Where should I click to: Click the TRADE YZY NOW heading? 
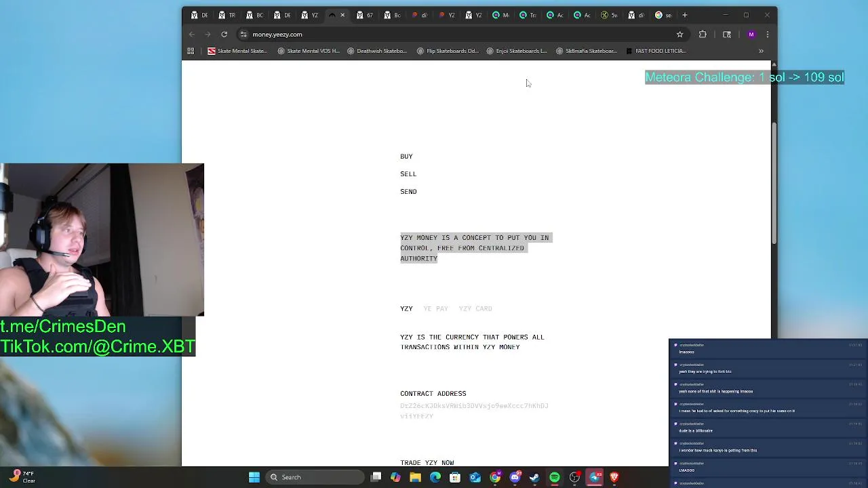pyautogui.click(x=427, y=462)
